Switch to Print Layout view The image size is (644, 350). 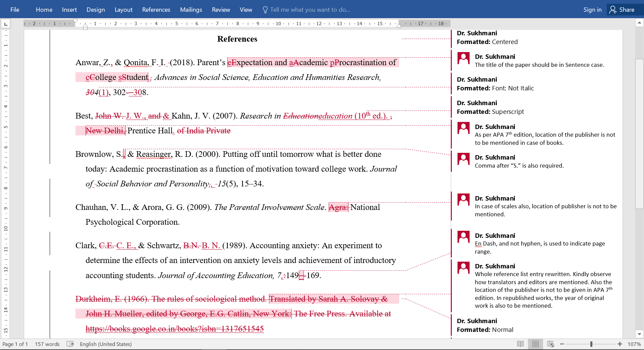click(535, 344)
